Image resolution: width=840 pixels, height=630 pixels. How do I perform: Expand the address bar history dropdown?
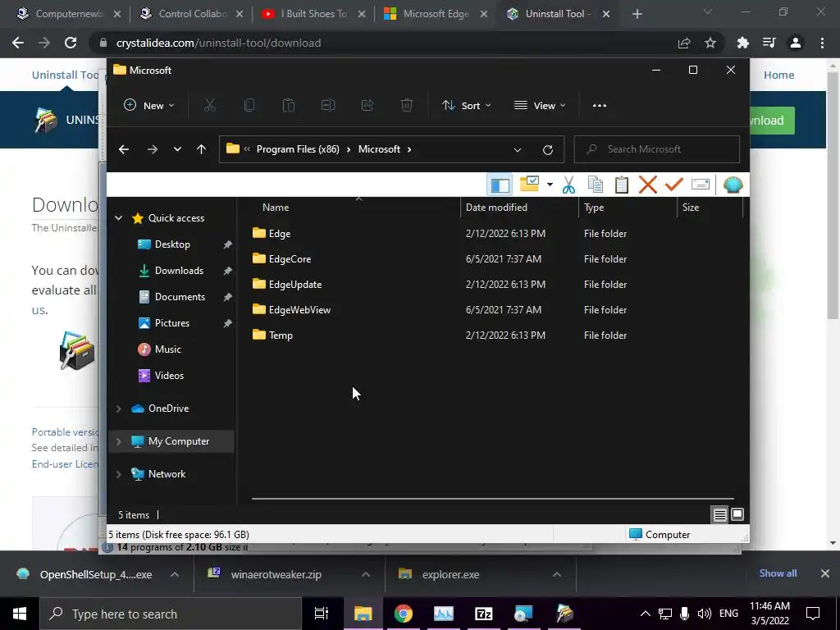(518, 150)
